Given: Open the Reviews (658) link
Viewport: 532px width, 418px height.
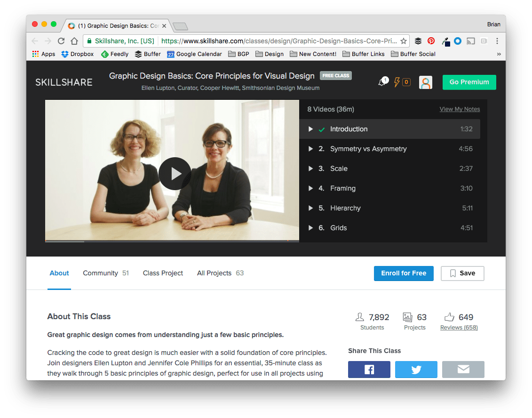Looking at the screenshot, I should point(458,327).
